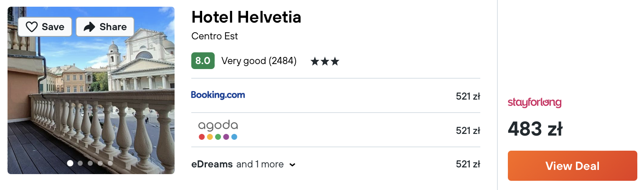Screen dimensions: 644x190
Task: Select the agoda logo deal
Action: [x=218, y=130]
